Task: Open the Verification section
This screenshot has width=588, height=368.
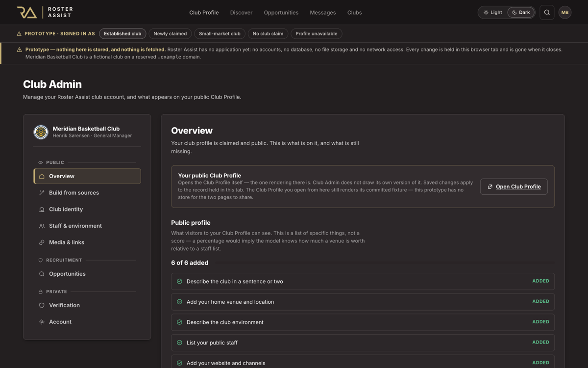Action: (x=87, y=305)
